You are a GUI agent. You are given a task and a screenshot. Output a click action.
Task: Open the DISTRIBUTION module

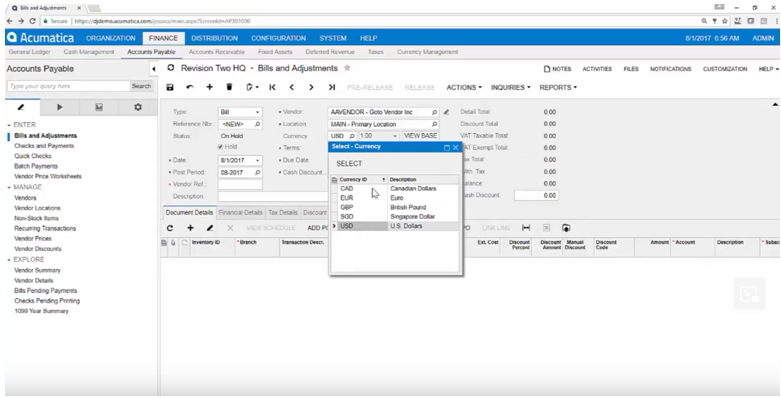tap(214, 38)
